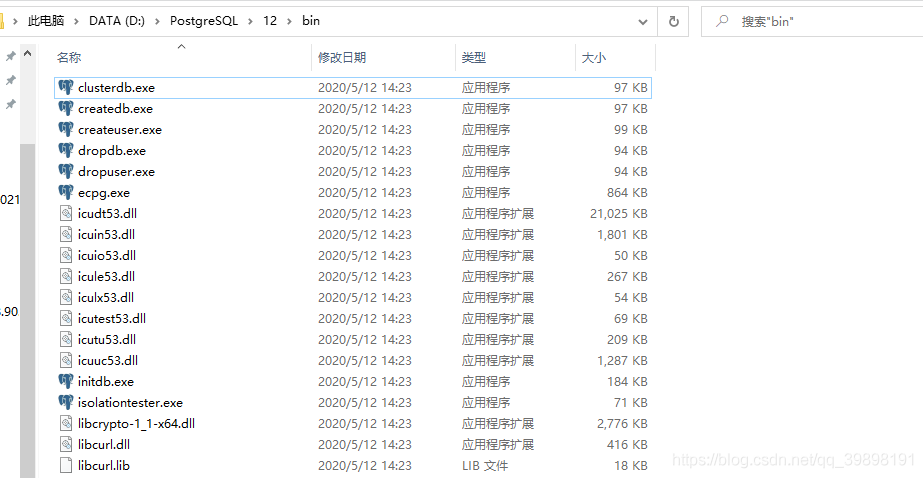Click the topmost pin icon in sidebar
Screen dimensions: 923x478
pyautogui.click(x=10, y=57)
